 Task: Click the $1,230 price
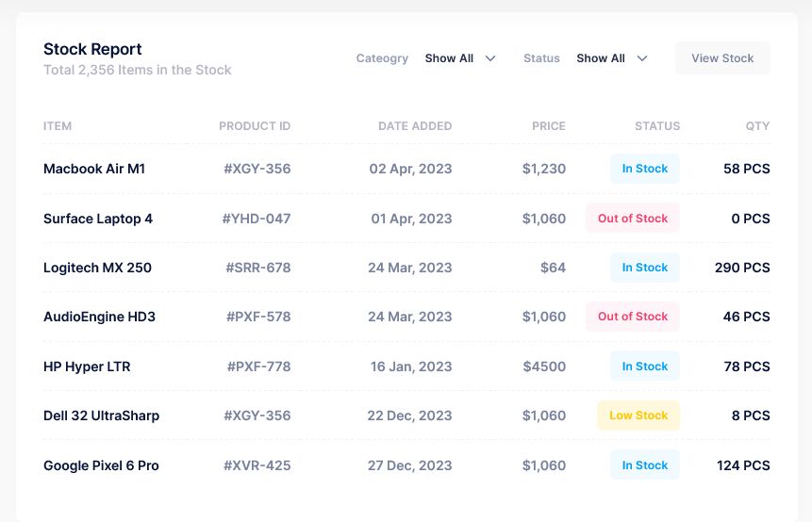(x=544, y=169)
